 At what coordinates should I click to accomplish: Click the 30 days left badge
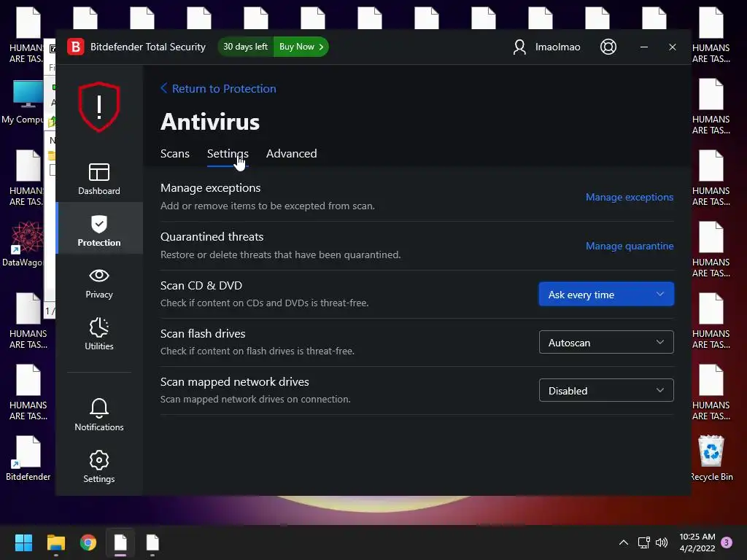245,47
